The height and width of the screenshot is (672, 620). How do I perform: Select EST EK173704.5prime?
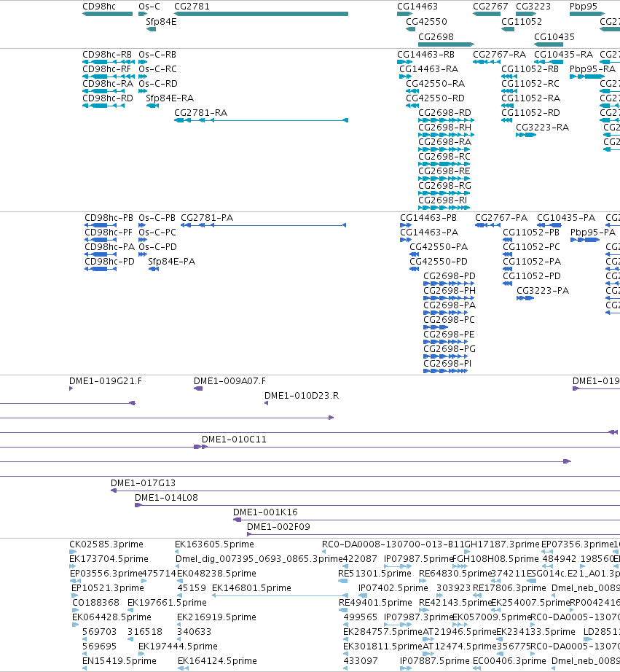point(72,566)
